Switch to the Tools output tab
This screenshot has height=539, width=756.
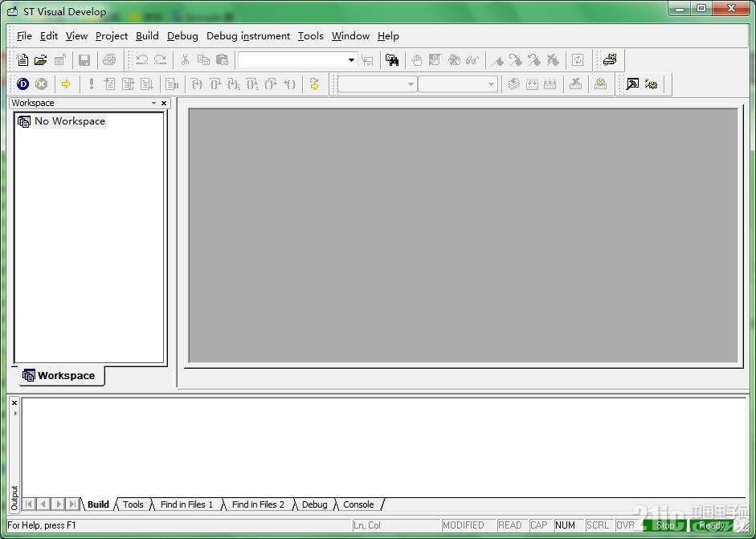coord(133,504)
